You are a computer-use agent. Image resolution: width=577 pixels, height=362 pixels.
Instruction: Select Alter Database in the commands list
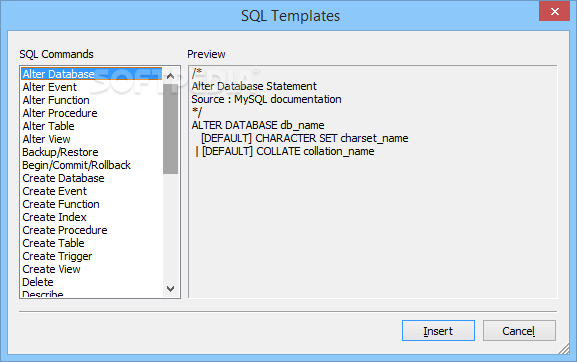pyautogui.click(x=91, y=74)
